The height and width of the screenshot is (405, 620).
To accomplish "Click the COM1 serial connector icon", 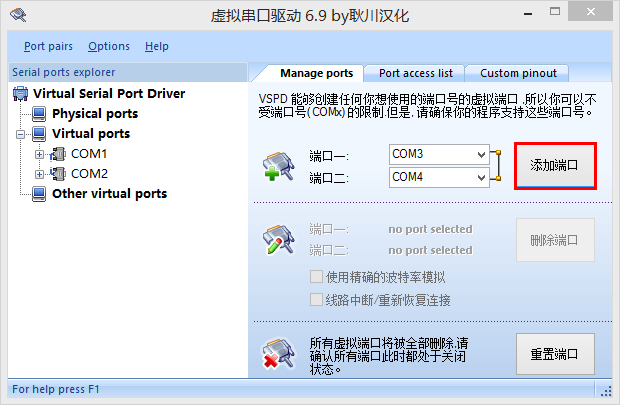I will (x=59, y=154).
